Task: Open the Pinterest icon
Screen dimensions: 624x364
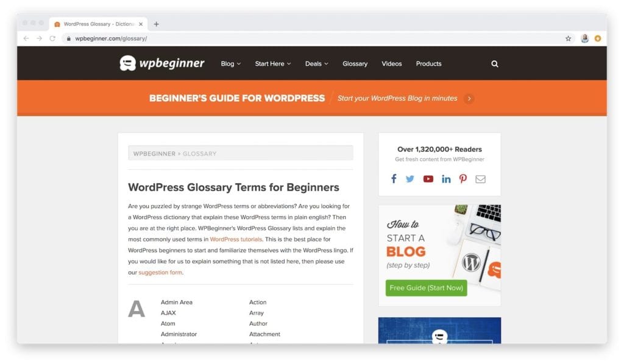Action: pyautogui.click(x=463, y=179)
